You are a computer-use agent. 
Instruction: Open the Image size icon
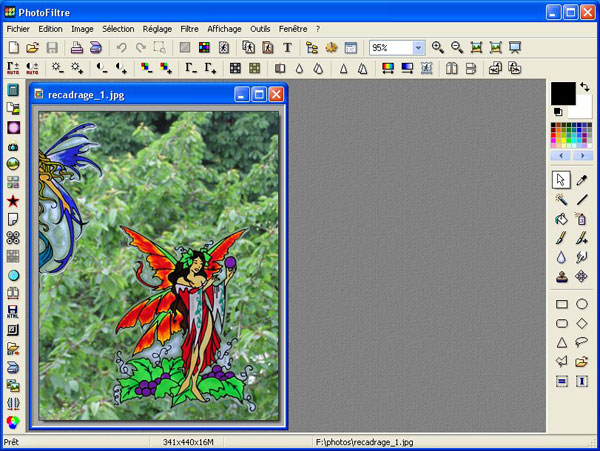tap(249, 47)
